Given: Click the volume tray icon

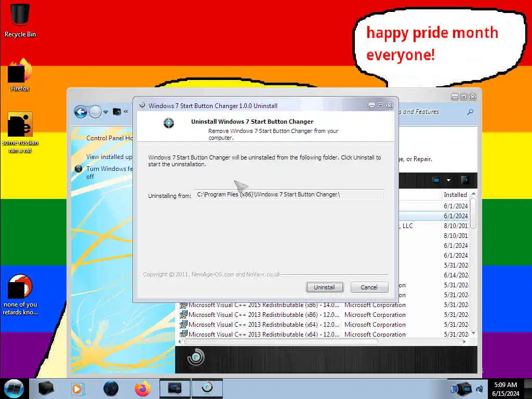Looking at the screenshot, I should point(480,389).
